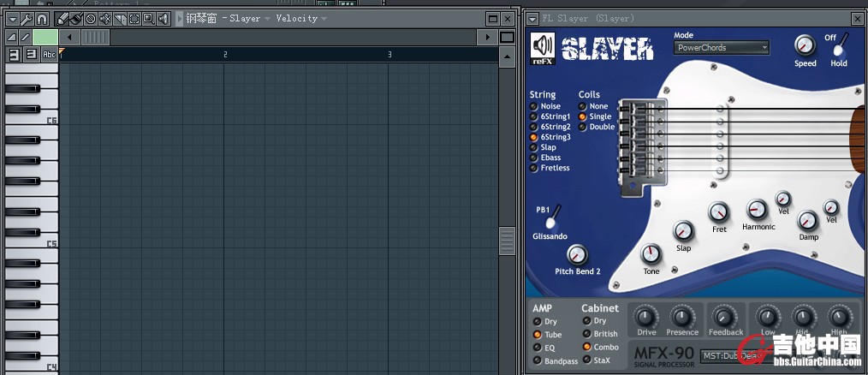Image resolution: width=868 pixels, height=375 pixels.
Task: Click the reFX speaker logo
Action: click(x=543, y=49)
